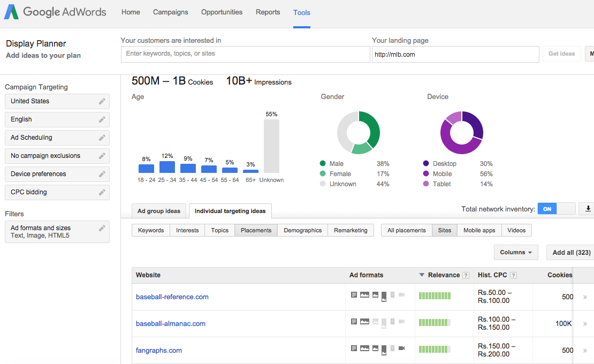This screenshot has width=594, height=364.
Task: Click the pencil beside No campaign exclusions
Action: 102,156
